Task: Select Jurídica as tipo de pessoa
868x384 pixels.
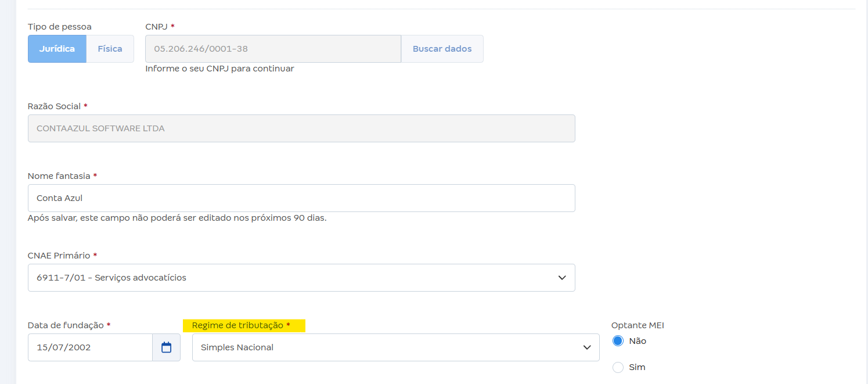Action: 57,49
